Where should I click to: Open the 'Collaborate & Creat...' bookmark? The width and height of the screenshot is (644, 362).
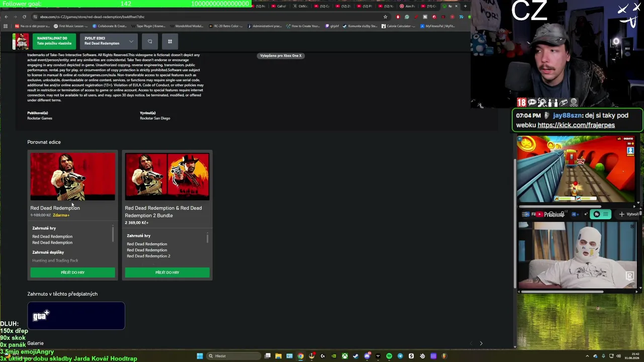click(x=109, y=26)
